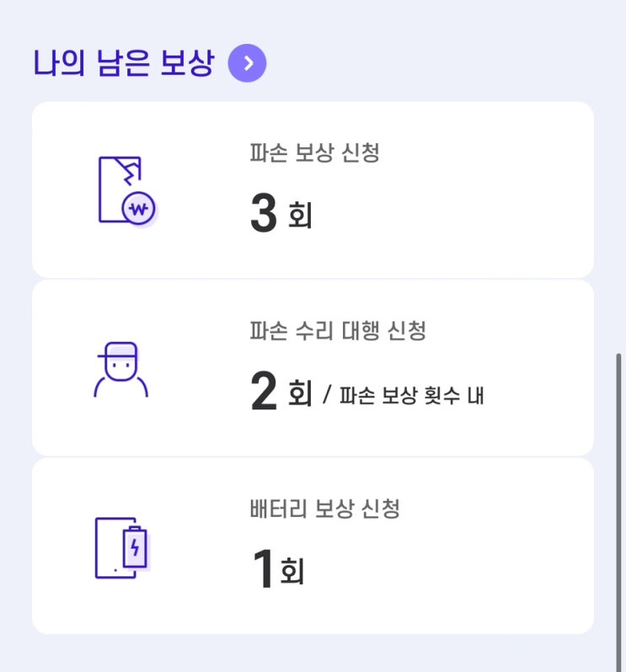Click the vertical scrollbar on the right edge

click(618, 512)
